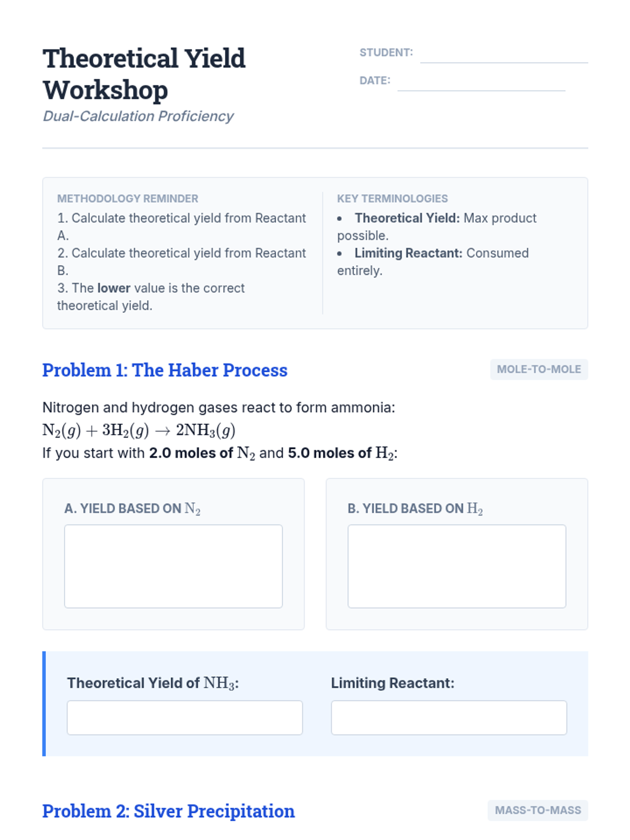Click the Dual-Calculation Proficiency subtitle
This screenshot has height=840, width=630.
coord(138,116)
